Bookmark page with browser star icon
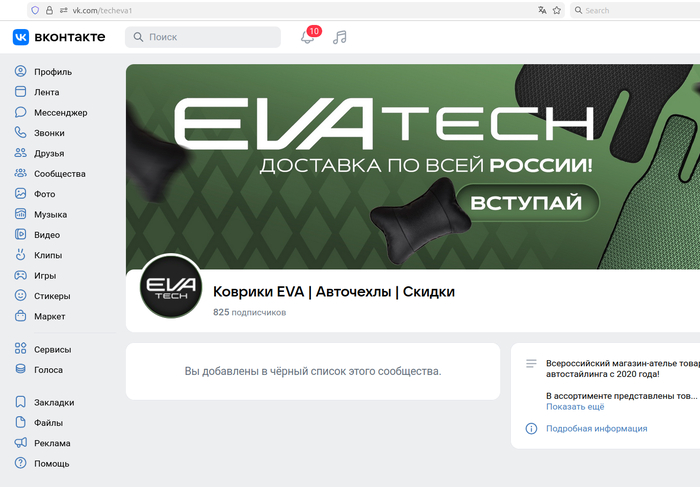Image resolution: width=700 pixels, height=487 pixels. (557, 10)
